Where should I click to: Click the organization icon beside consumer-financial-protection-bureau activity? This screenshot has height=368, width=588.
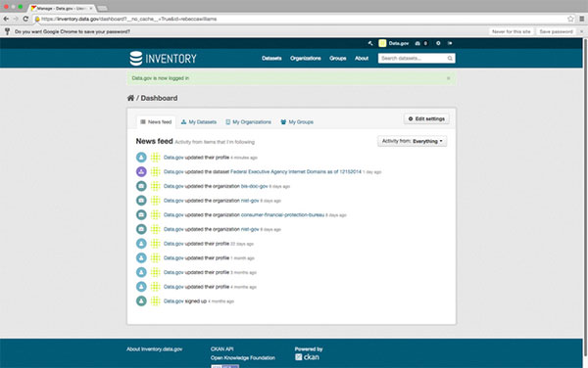(x=141, y=215)
